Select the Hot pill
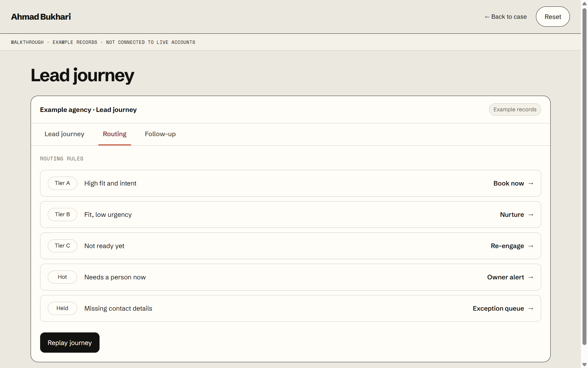Image resolution: width=588 pixels, height=368 pixels. pyautogui.click(x=62, y=277)
